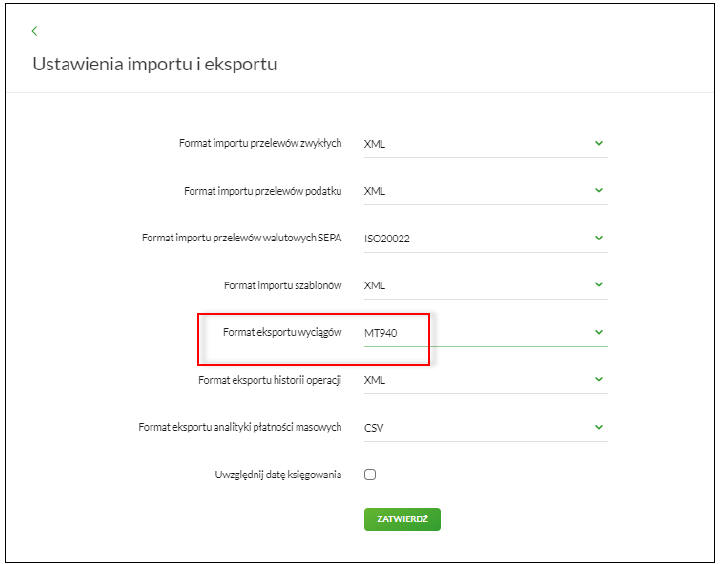720x564 pixels.
Task: Select the MT940 export format field
Action: 486,333
